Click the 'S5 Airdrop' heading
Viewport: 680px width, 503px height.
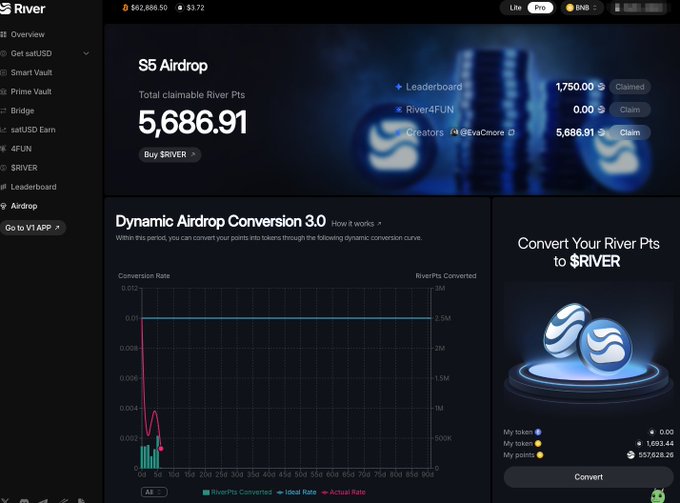(173, 65)
